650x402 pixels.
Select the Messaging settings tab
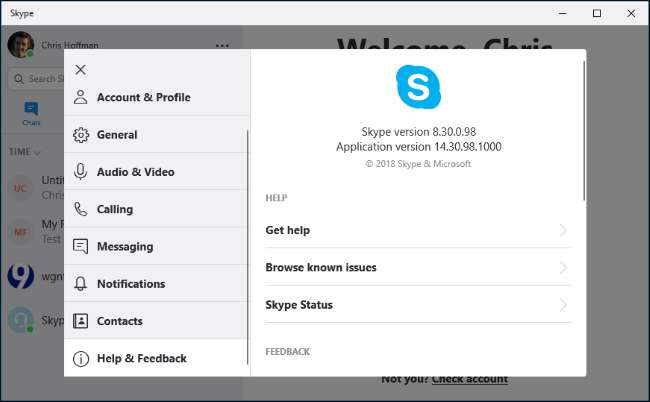click(156, 246)
